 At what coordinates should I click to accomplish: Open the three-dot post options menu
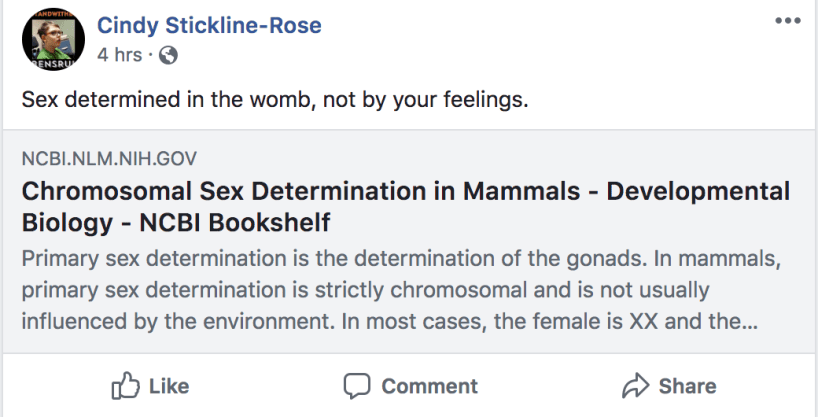click(788, 22)
